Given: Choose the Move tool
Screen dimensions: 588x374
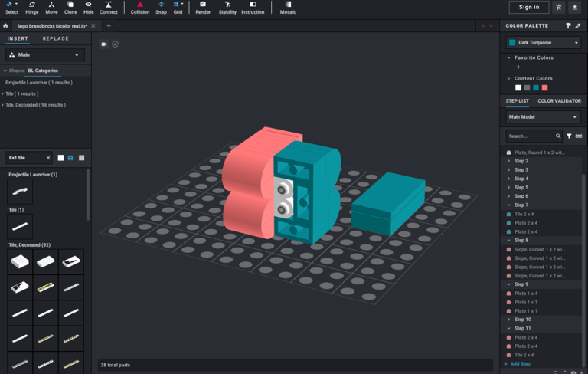Looking at the screenshot, I should (51, 8).
